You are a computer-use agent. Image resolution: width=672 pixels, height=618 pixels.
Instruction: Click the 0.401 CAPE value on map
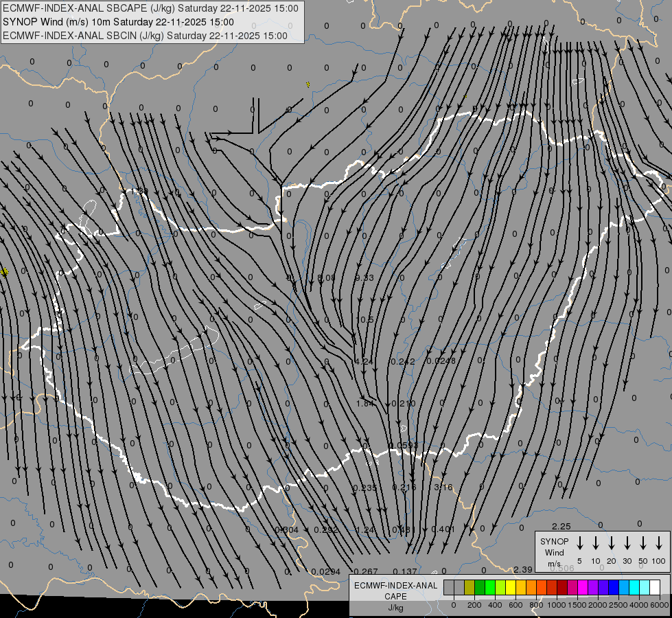click(x=443, y=529)
